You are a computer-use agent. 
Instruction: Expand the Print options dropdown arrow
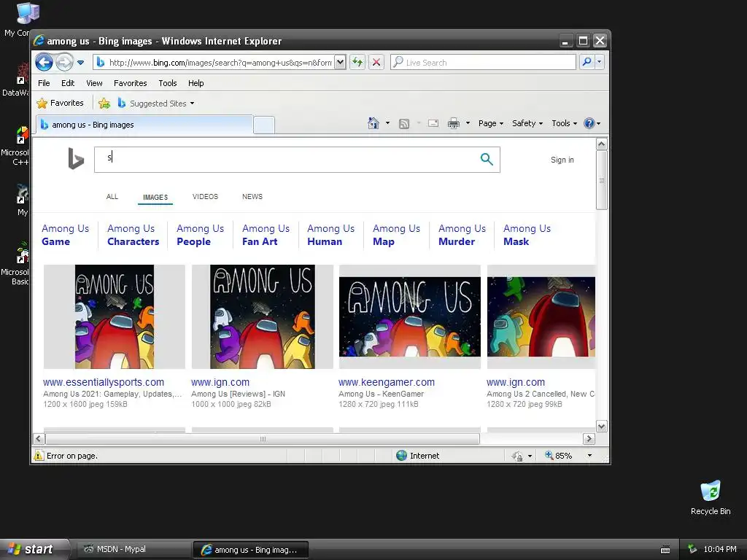point(468,123)
